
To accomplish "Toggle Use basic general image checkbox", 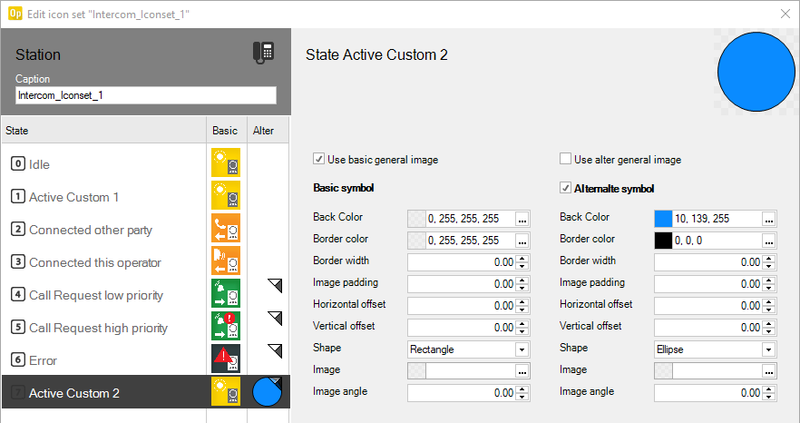I will coord(319,159).
